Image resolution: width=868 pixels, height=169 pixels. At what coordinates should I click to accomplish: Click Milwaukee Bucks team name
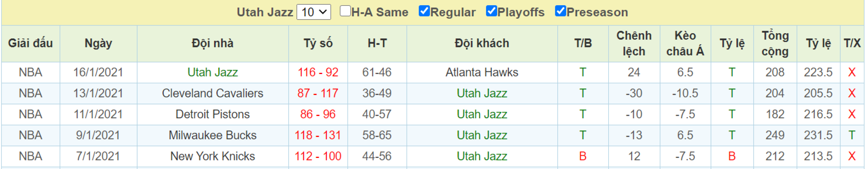coord(213,135)
